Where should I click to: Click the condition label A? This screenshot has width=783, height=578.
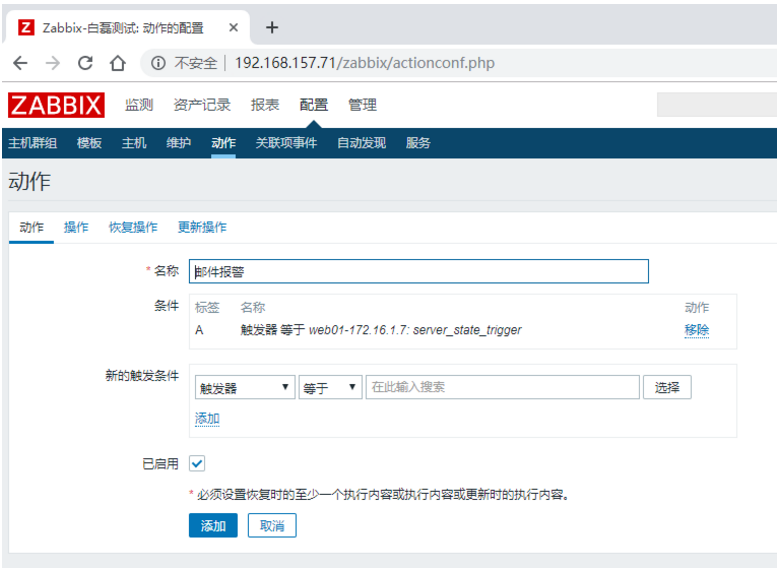pyautogui.click(x=199, y=330)
